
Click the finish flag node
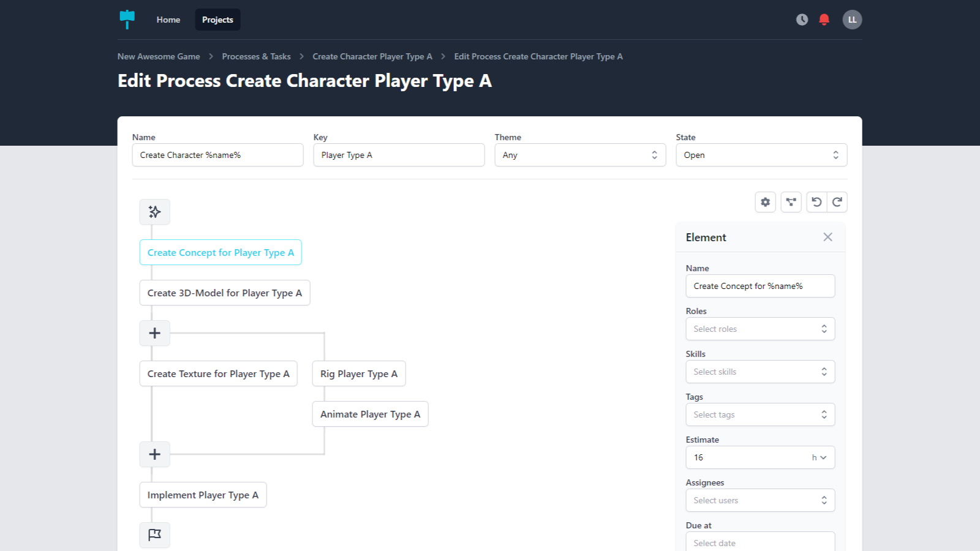pos(155,535)
